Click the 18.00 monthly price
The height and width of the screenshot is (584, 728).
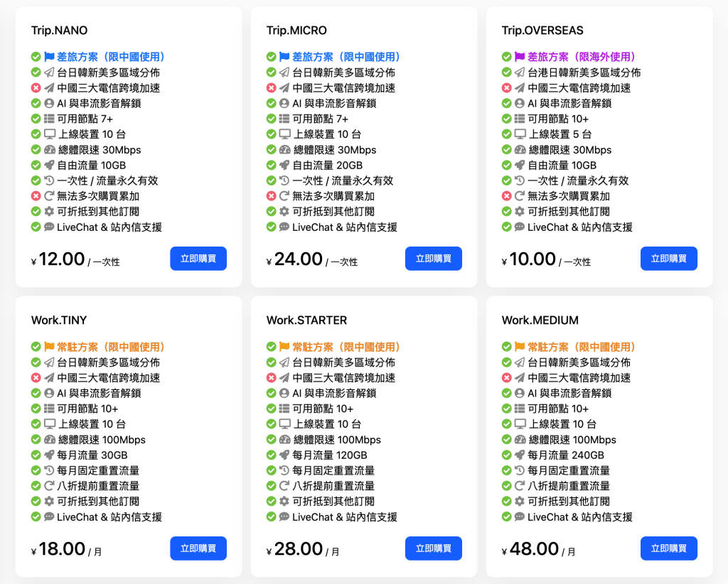point(62,548)
